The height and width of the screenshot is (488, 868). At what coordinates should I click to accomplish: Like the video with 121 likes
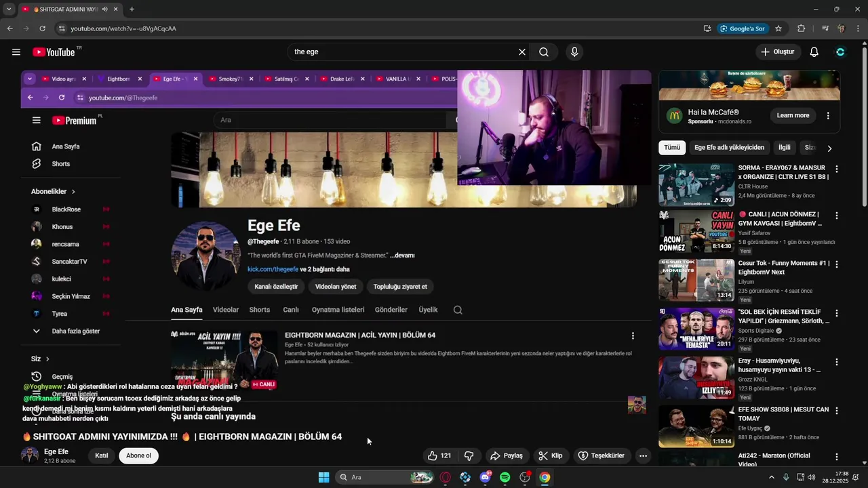tap(439, 456)
